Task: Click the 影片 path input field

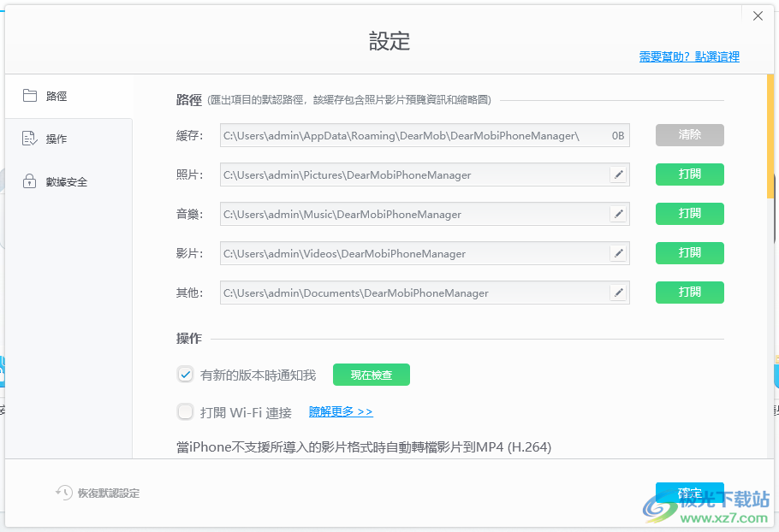Action: tap(425, 253)
